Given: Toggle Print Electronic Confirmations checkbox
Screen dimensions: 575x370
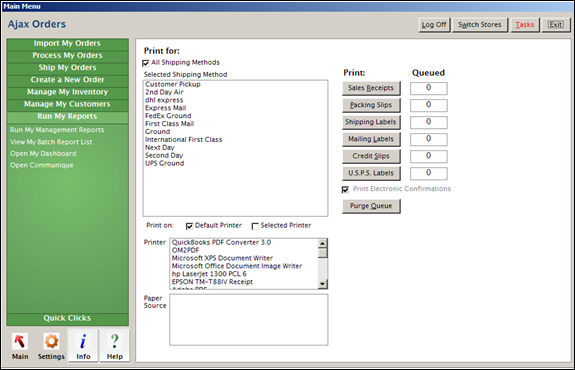Looking at the screenshot, I should [345, 189].
